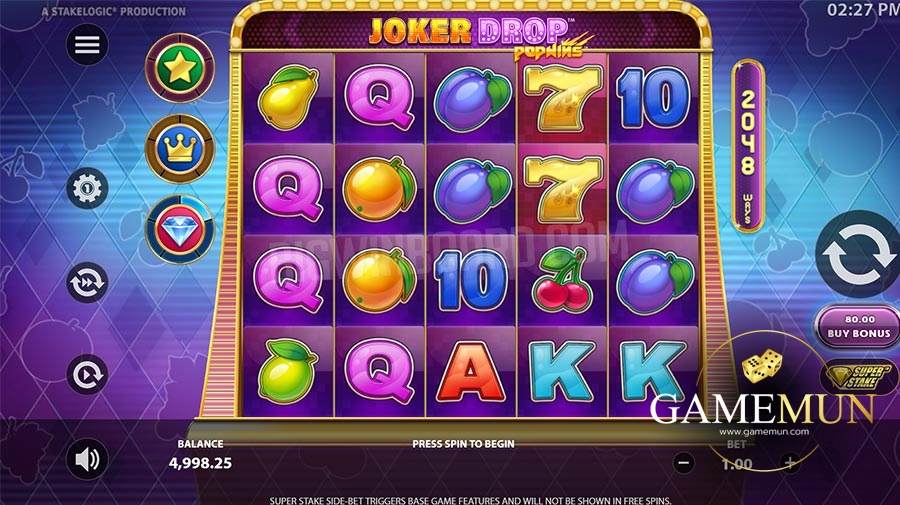Click the top golden 7 symbol
The width and height of the screenshot is (900, 505).
(562, 98)
